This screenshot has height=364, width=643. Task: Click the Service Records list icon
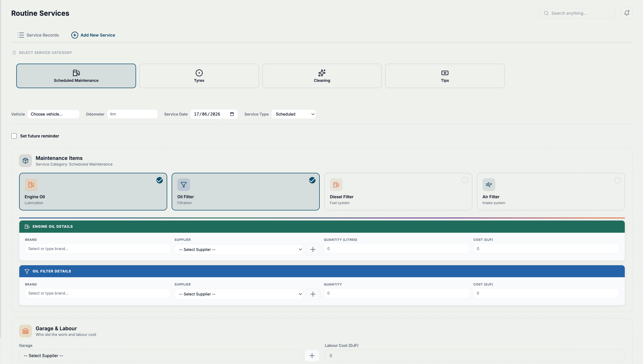pos(21,35)
